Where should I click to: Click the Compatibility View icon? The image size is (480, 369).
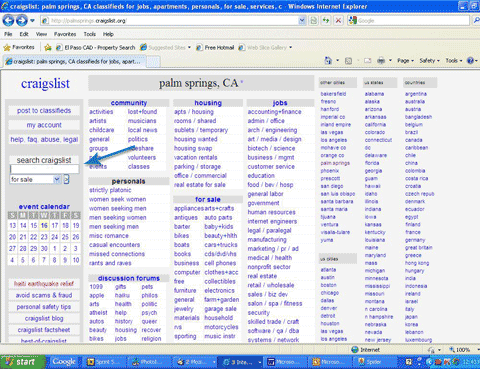click(x=314, y=21)
